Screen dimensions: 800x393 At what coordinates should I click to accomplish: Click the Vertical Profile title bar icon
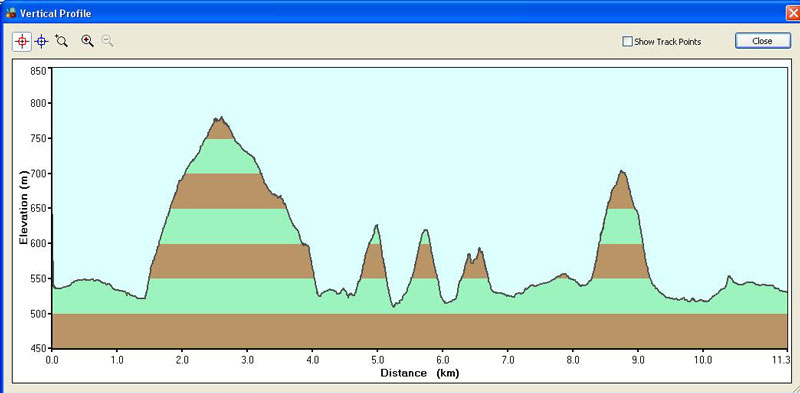[11, 13]
